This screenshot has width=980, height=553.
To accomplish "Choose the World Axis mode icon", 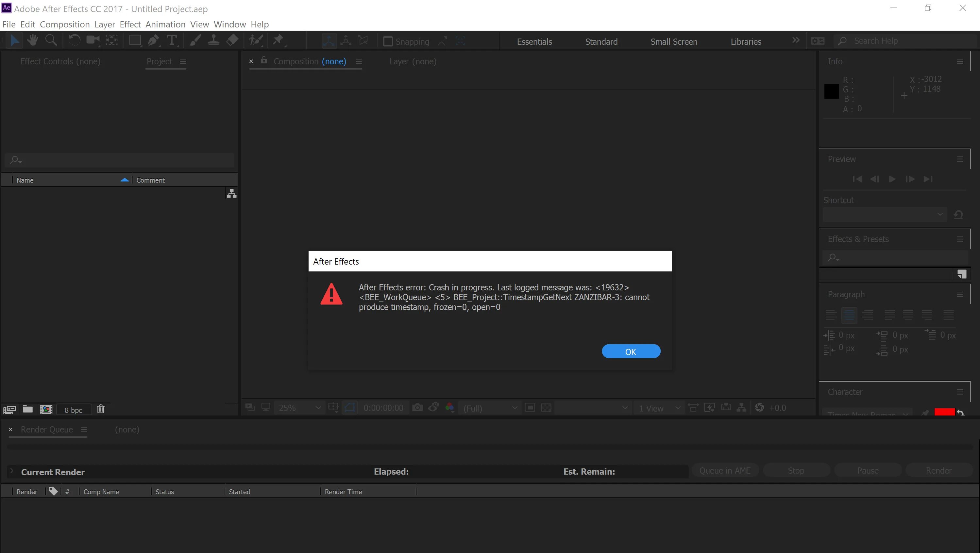I will (x=346, y=41).
